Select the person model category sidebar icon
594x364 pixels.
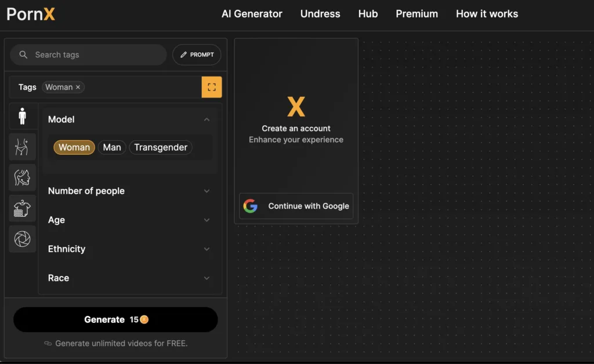coord(23,116)
